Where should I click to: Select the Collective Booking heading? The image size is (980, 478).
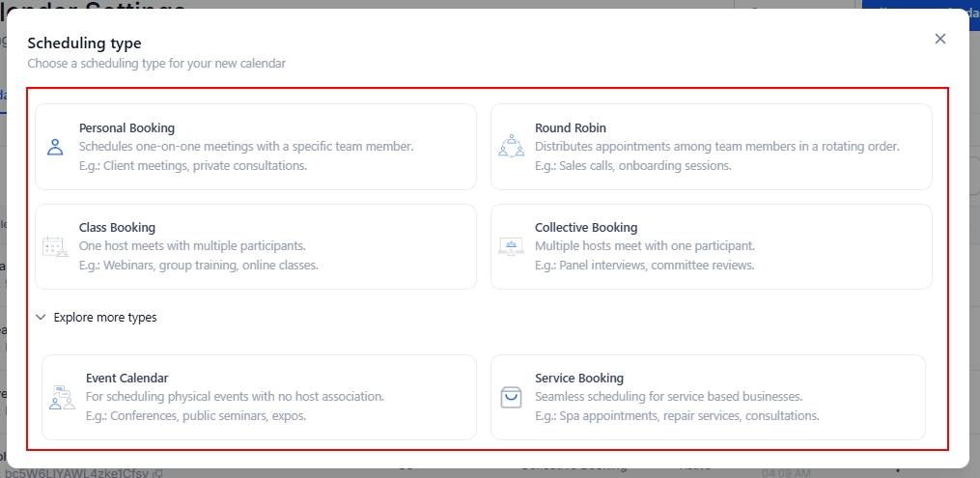pyautogui.click(x=586, y=228)
